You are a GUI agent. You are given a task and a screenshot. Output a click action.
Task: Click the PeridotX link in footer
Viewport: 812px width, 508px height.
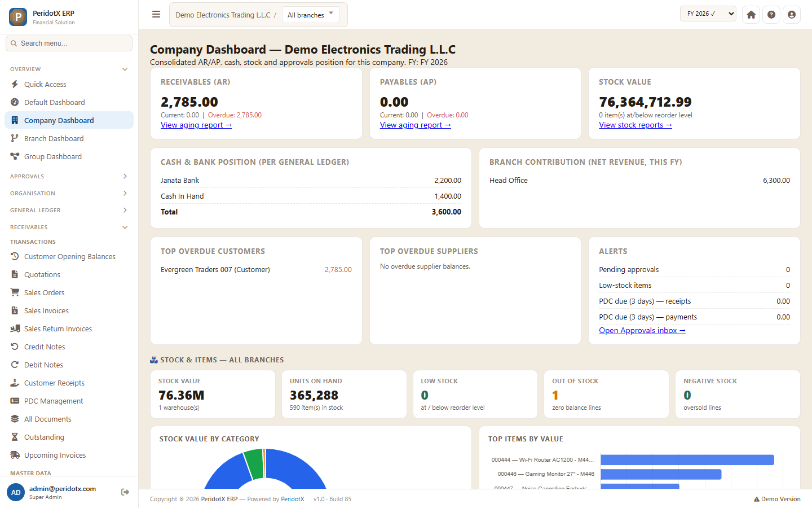[x=293, y=499]
